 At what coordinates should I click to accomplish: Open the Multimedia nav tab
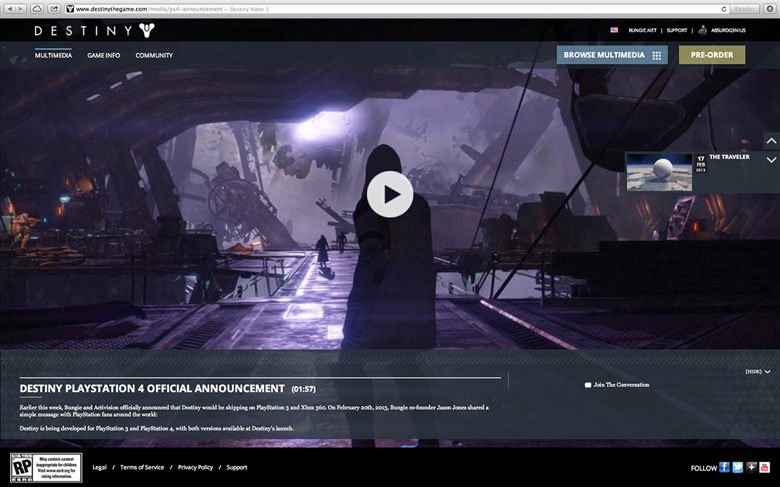pyautogui.click(x=53, y=55)
